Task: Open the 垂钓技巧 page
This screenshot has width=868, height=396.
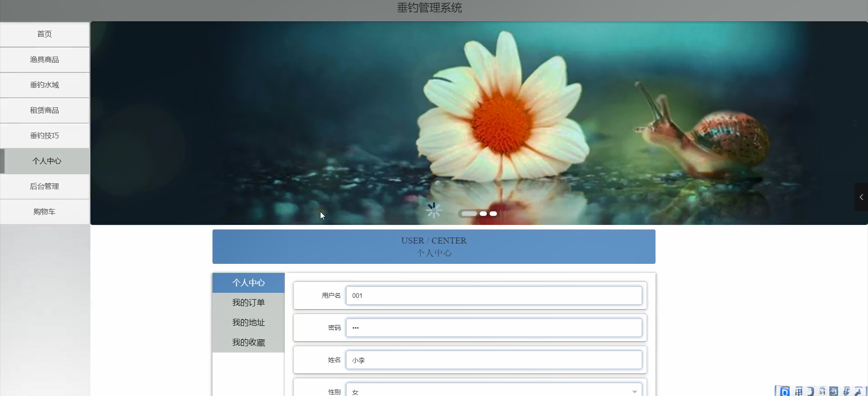Action: 44,136
